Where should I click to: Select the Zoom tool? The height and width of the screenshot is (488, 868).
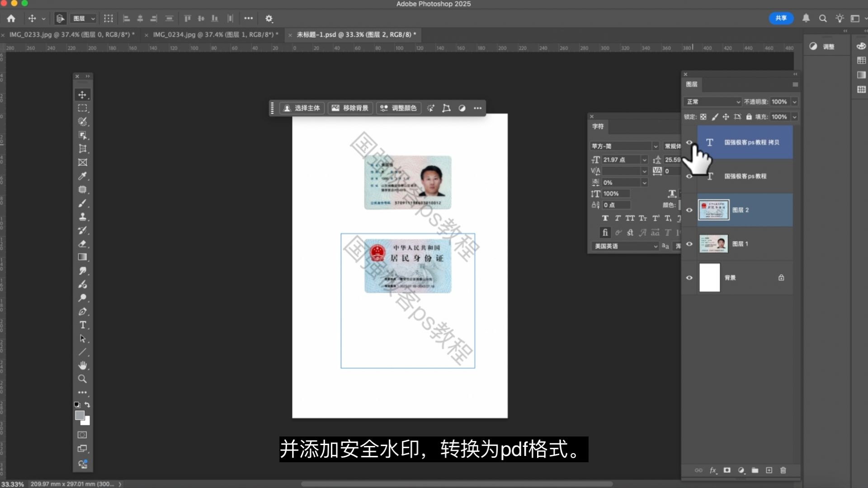tap(82, 379)
